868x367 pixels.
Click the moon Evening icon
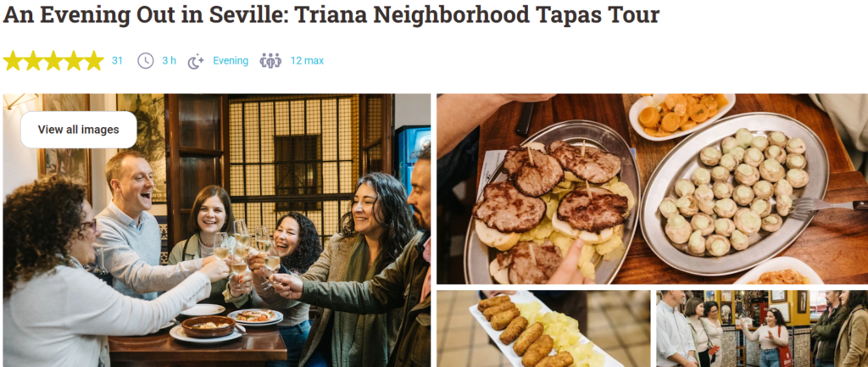196,61
